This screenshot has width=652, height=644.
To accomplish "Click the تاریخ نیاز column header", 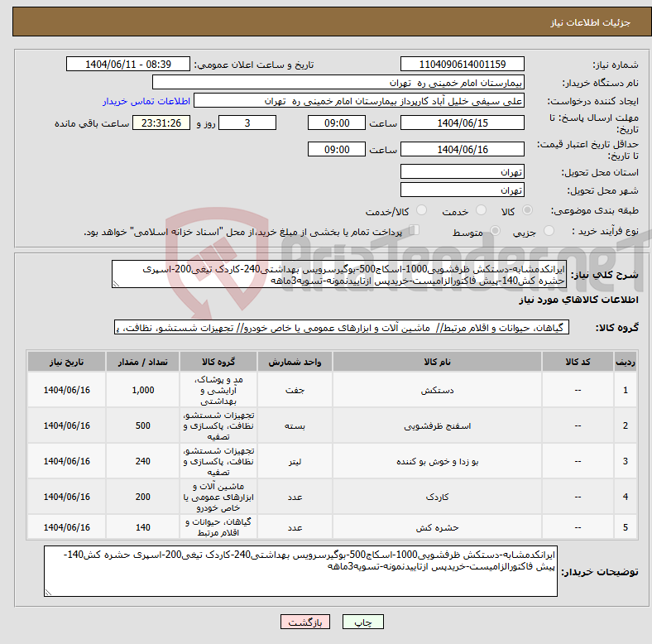I will coord(66,362).
